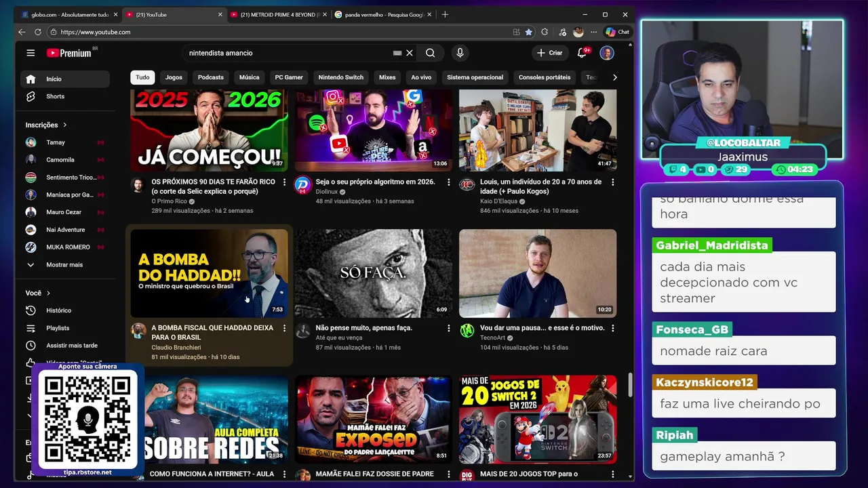This screenshot has height=488, width=868.
Task: Open a new browser tab
Action: [445, 14]
